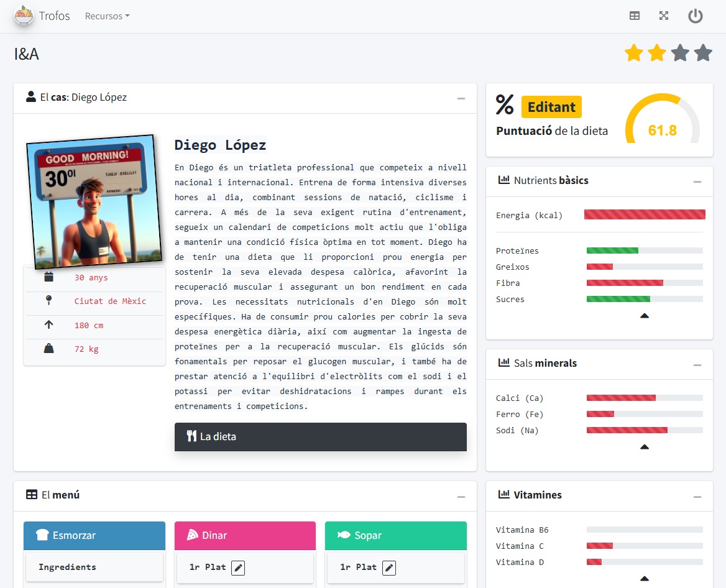Click the '30 anys' age value
Image resolution: width=726 pixels, height=588 pixels.
click(91, 277)
